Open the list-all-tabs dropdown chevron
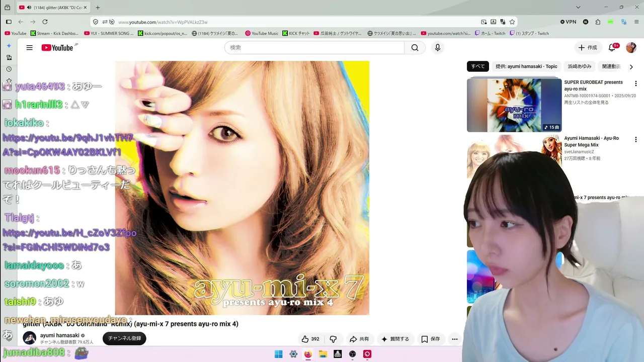This screenshot has height=362, width=644. (578, 8)
